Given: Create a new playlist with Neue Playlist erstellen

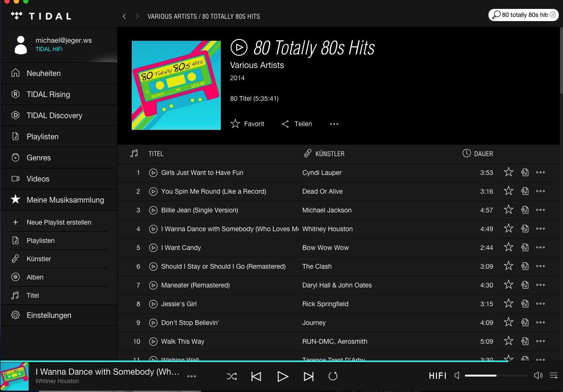Looking at the screenshot, I should (x=59, y=222).
